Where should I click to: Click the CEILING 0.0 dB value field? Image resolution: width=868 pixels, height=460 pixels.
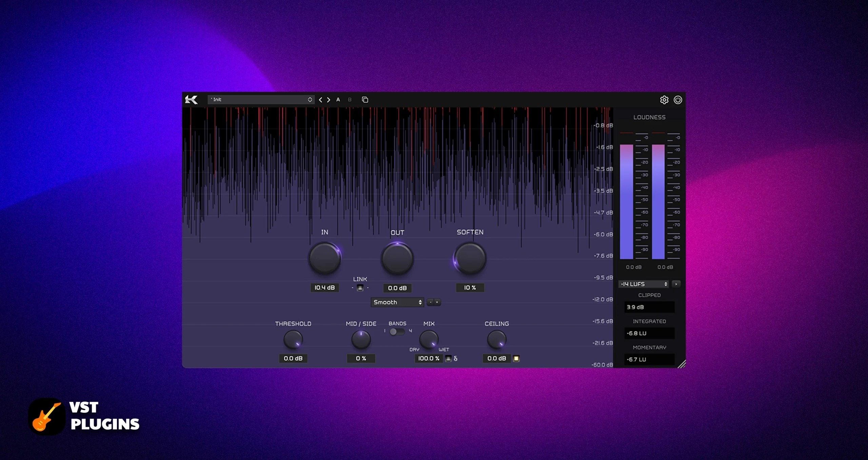point(497,358)
